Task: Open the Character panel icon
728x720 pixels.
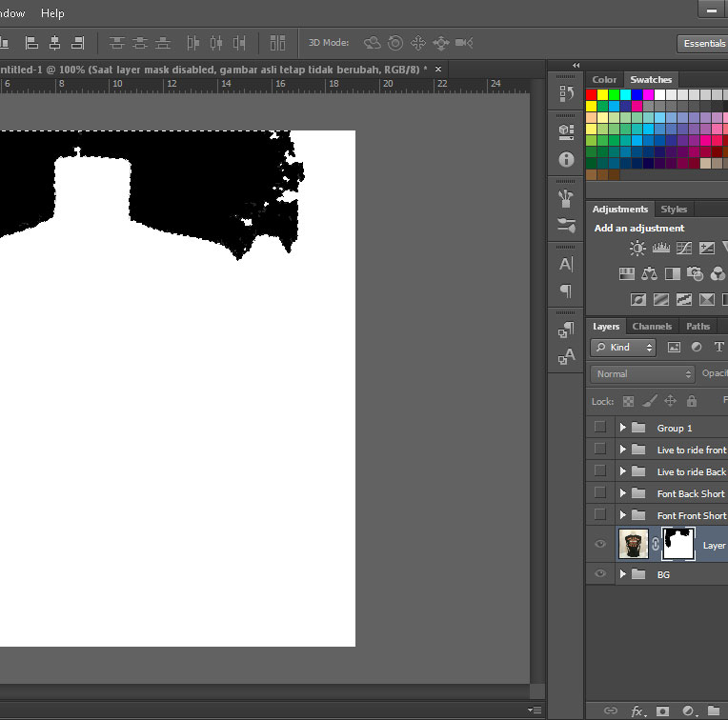Action: (566, 264)
